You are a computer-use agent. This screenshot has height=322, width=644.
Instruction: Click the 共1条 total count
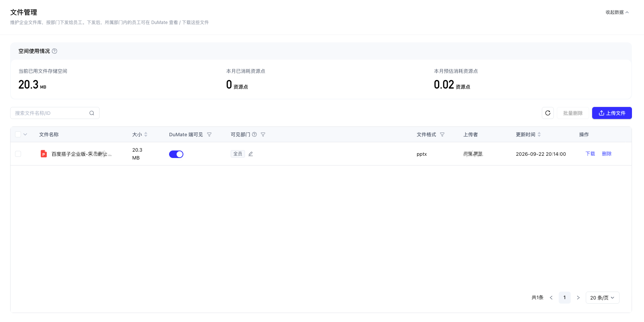(x=537, y=298)
